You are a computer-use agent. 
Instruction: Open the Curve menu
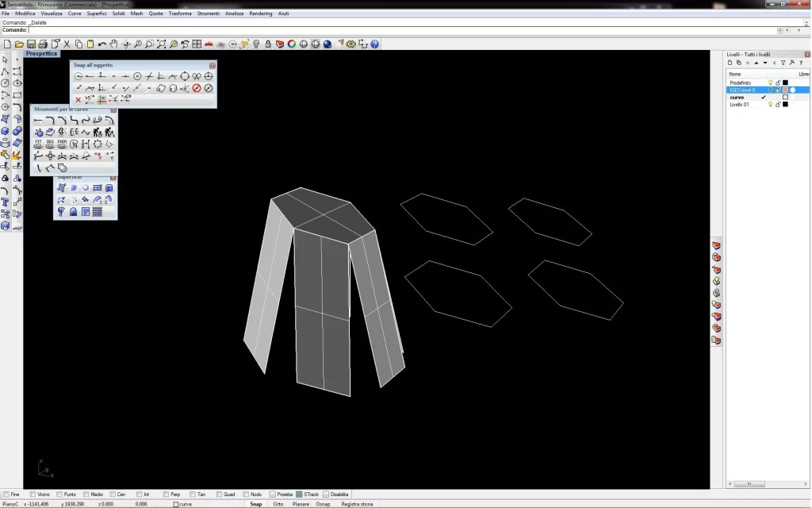[75, 13]
